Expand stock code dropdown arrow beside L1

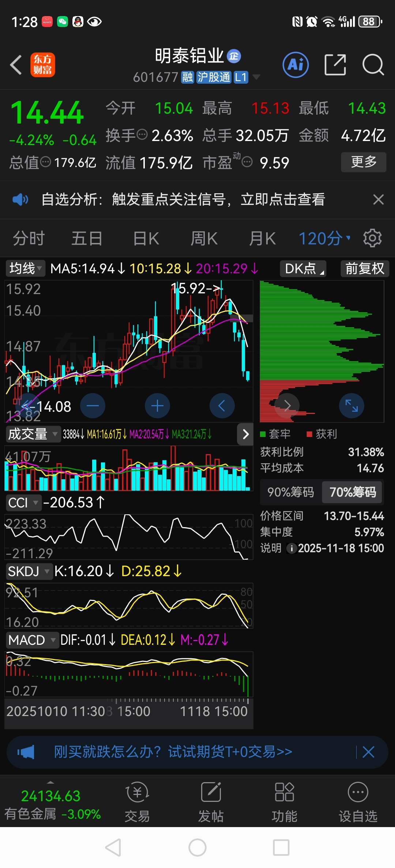(x=256, y=77)
